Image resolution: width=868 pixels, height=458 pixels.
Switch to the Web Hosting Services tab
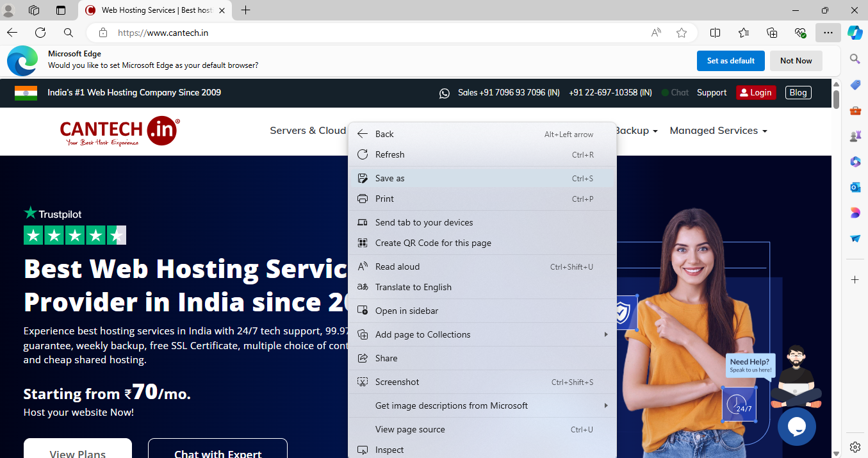click(x=156, y=10)
